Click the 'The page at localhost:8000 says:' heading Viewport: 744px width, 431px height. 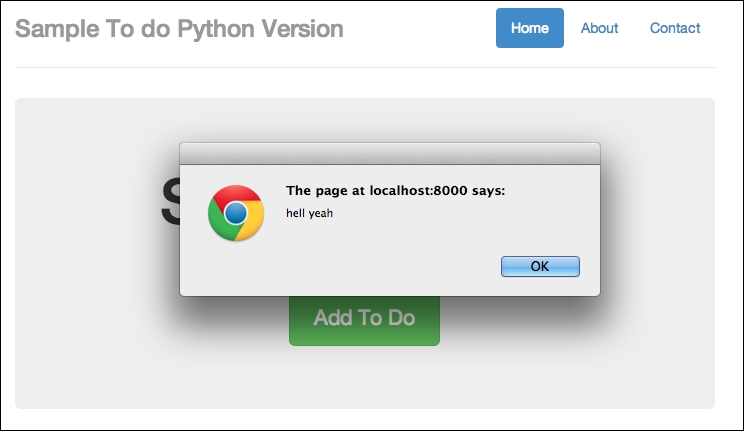[395, 190]
